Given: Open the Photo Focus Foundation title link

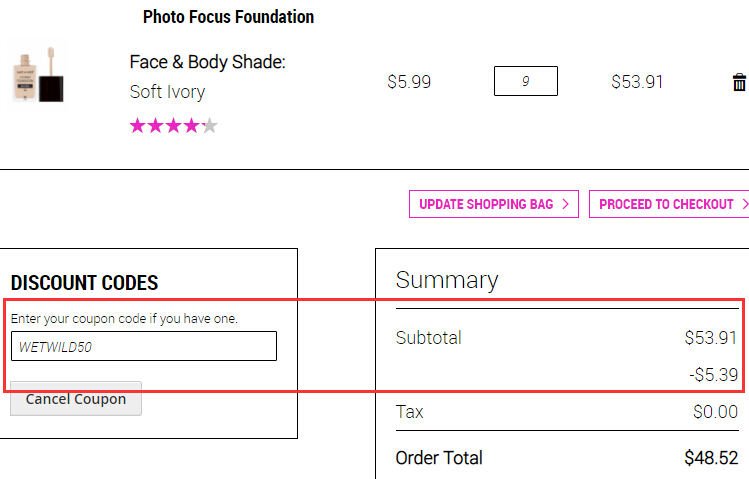Looking at the screenshot, I should [x=228, y=17].
